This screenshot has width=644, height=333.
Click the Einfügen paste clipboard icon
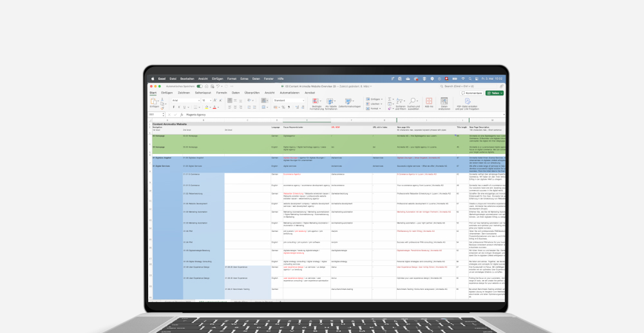click(x=154, y=102)
